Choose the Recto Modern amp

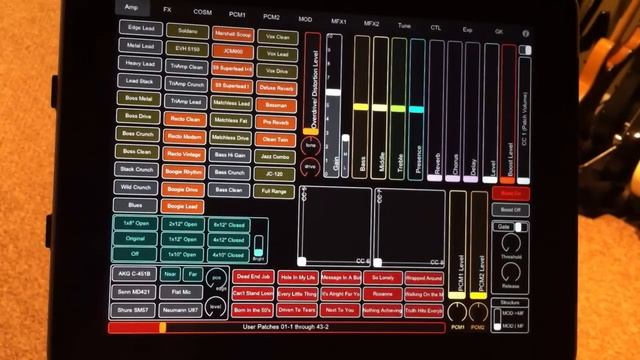[184, 137]
